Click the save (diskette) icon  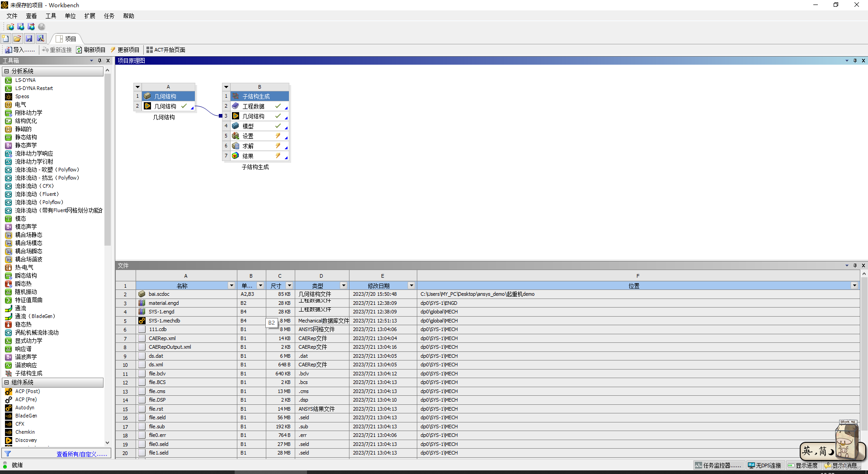pyautogui.click(x=29, y=38)
